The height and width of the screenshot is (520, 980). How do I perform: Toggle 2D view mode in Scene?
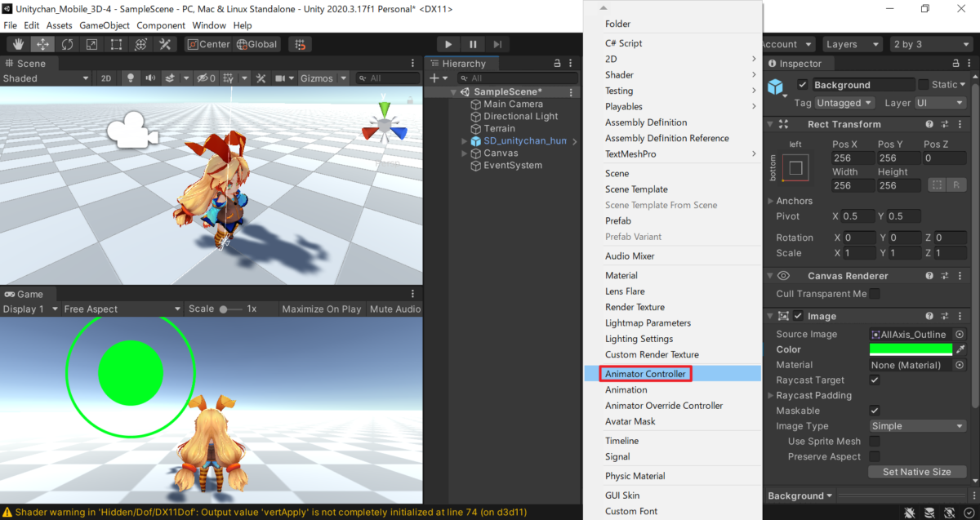105,78
